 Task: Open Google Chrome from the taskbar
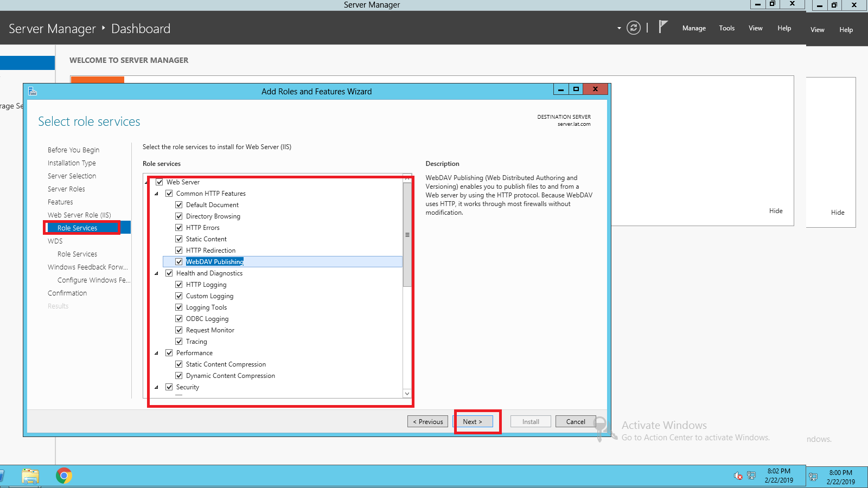click(64, 476)
